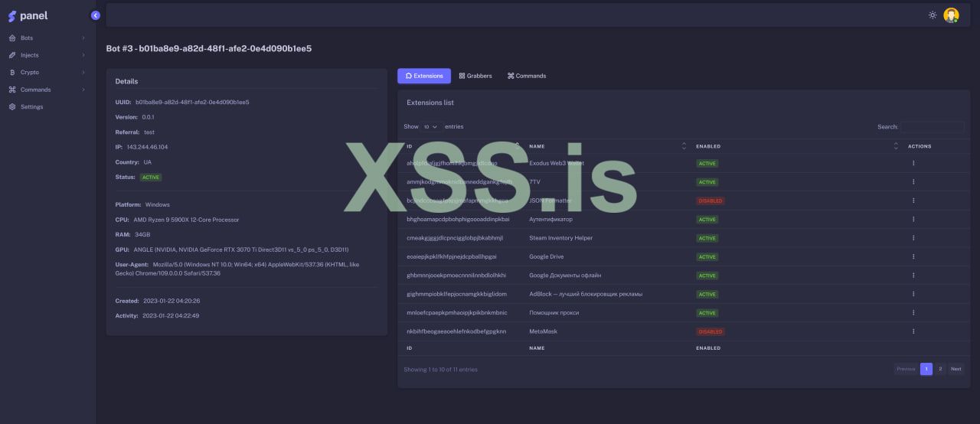Click the MetaMask extension name
The image size is (980, 424).
tap(544, 331)
